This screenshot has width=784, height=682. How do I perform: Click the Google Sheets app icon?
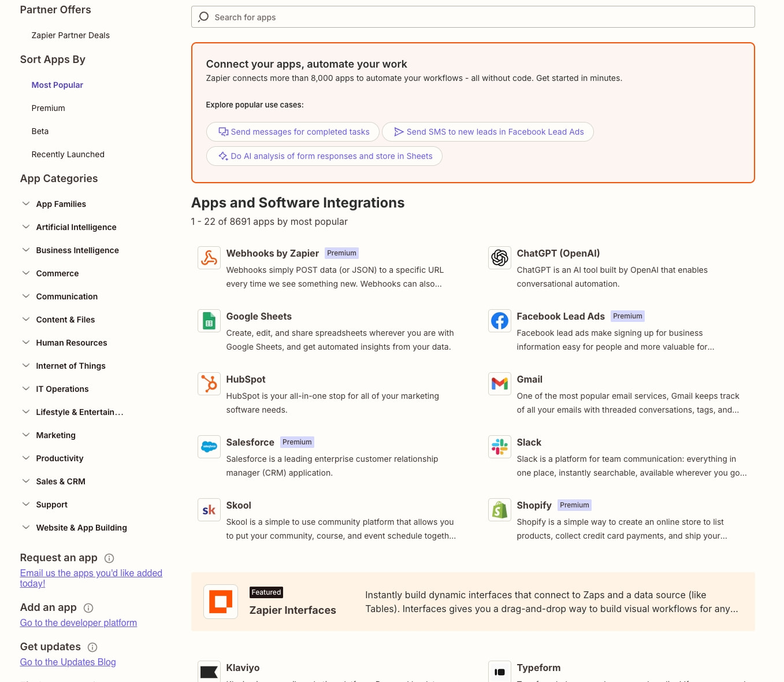pyautogui.click(x=209, y=321)
